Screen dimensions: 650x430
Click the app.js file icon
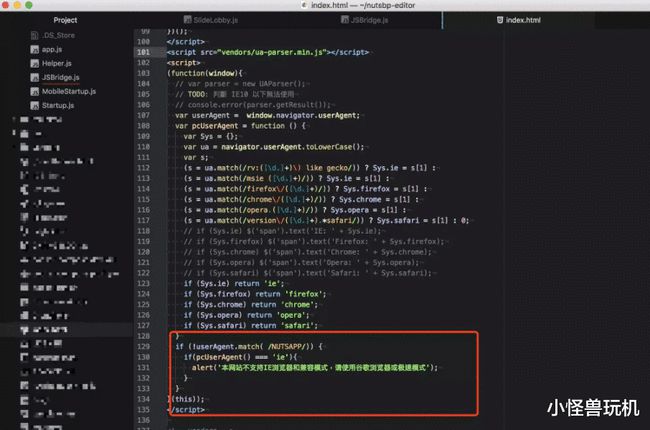[35, 50]
